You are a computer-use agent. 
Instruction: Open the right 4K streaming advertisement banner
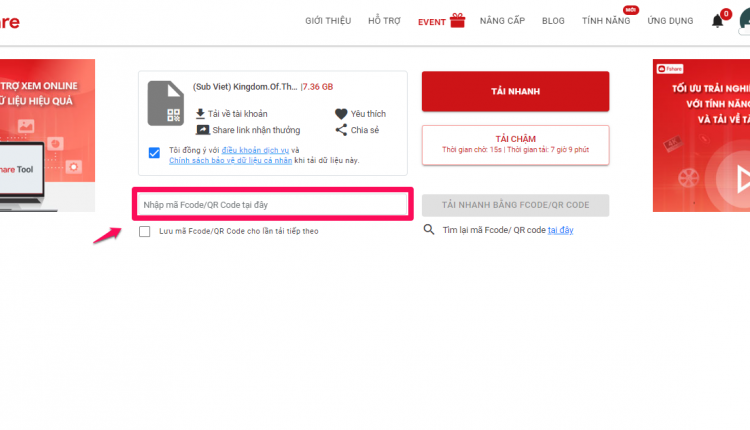tap(701, 135)
